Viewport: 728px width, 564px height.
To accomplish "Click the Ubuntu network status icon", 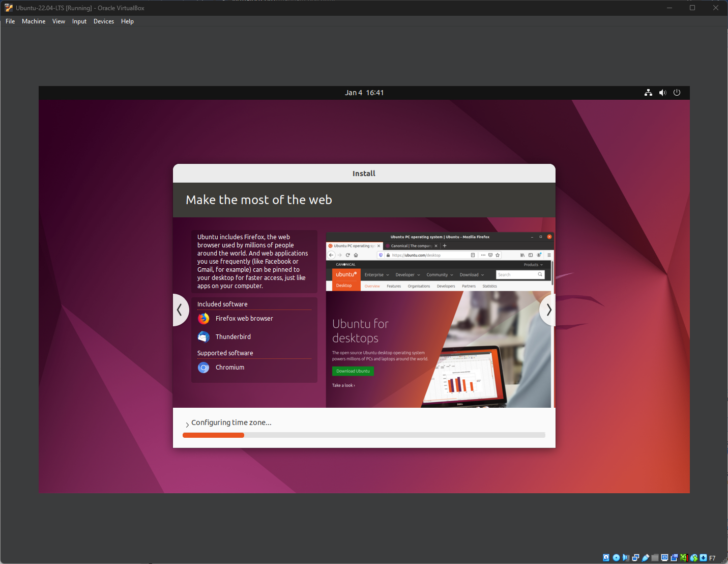I will [x=648, y=93].
